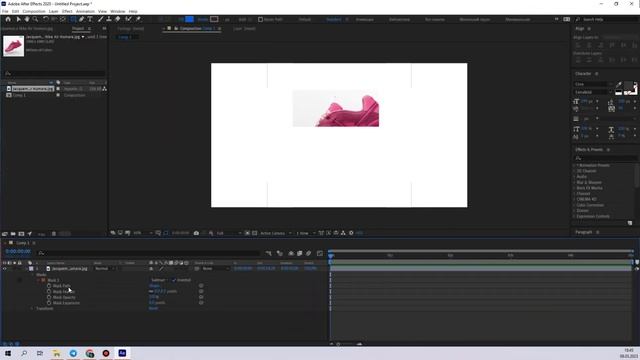This screenshot has width=640, height=360.
Task: Collapse the Mask 1 disclosure triangle
Action: (39, 280)
